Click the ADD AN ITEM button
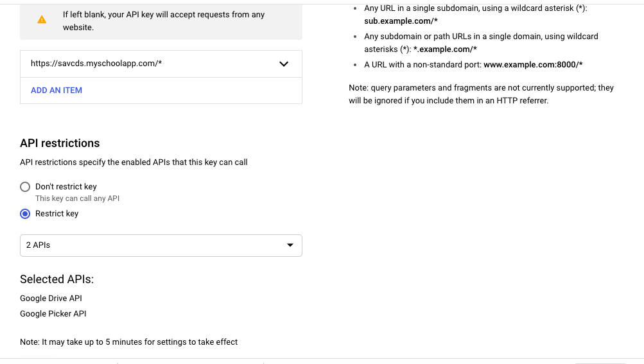This screenshot has height=364, width=644. [x=57, y=91]
